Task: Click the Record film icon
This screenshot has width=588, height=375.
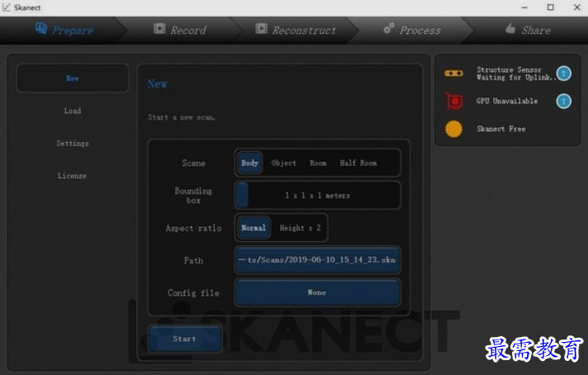Action: tap(159, 29)
